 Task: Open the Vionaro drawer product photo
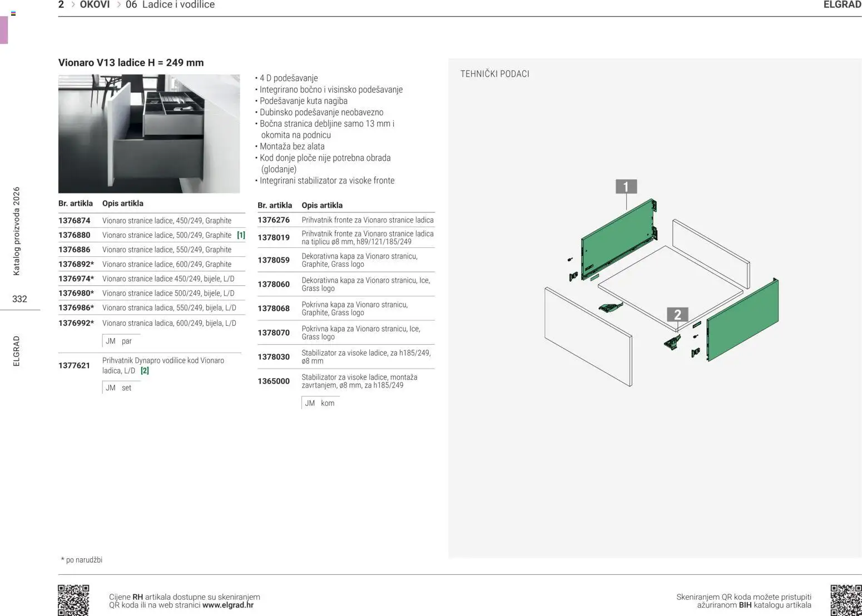tap(149, 134)
